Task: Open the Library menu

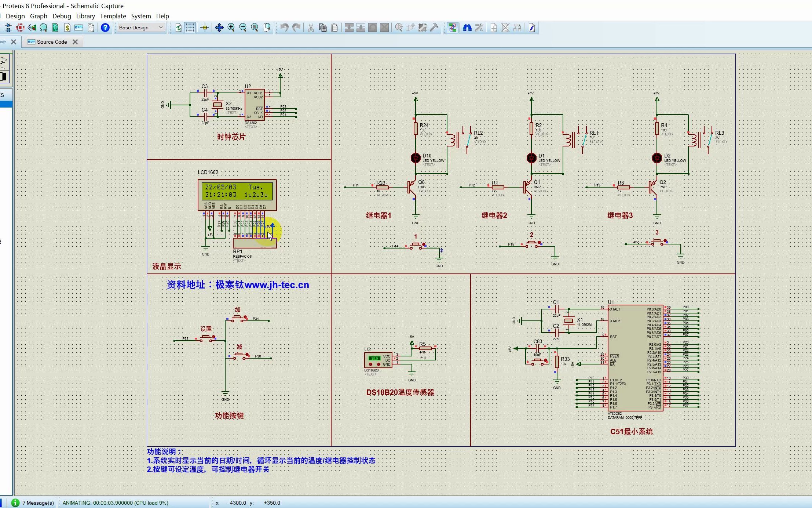Action: pos(85,16)
